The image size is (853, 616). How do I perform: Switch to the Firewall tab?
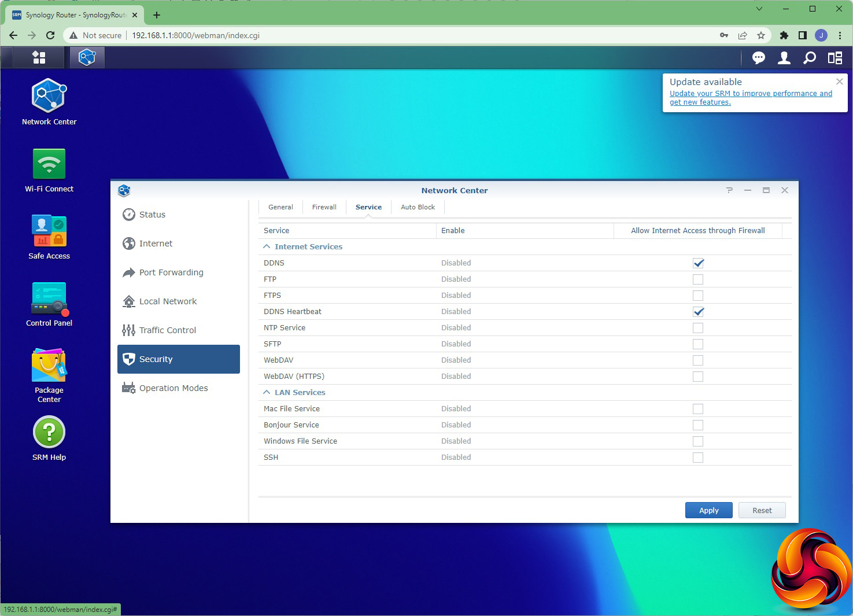click(324, 207)
